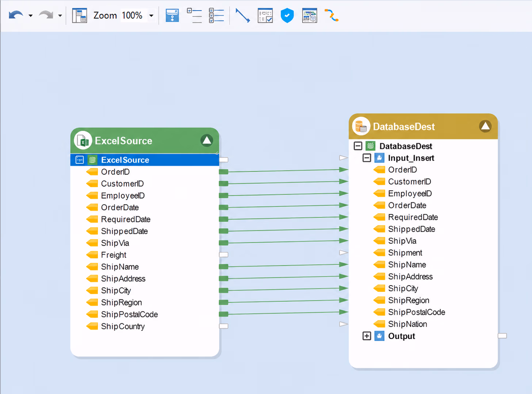Screen dimensions: 532x394
Task: Click the Undo arrow icon
Action: pos(16,15)
